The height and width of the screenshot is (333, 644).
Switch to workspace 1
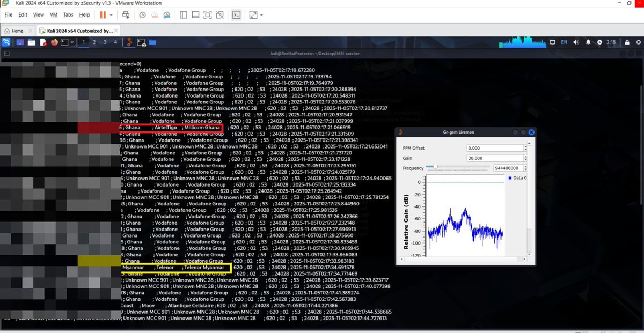[x=83, y=42]
